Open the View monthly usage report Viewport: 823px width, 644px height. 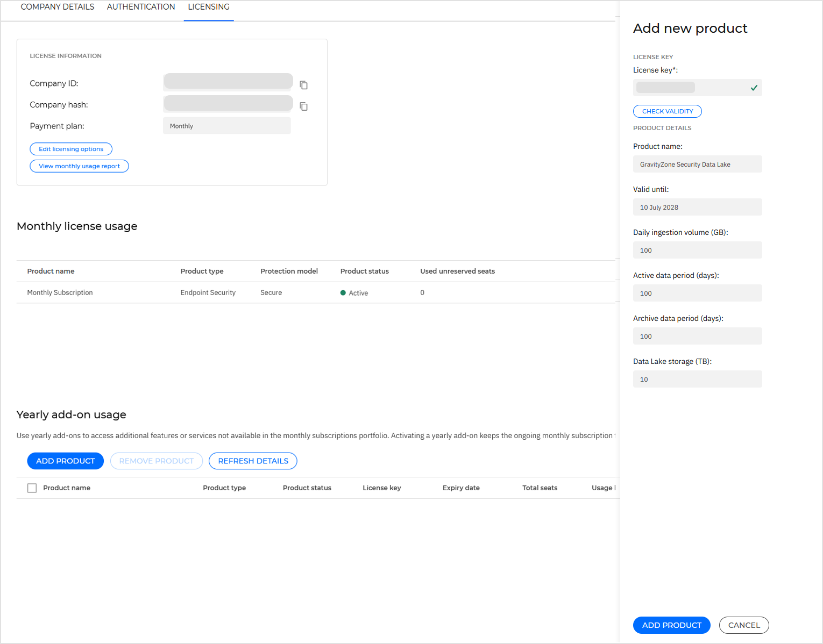pyautogui.click(x=79, y=166)
